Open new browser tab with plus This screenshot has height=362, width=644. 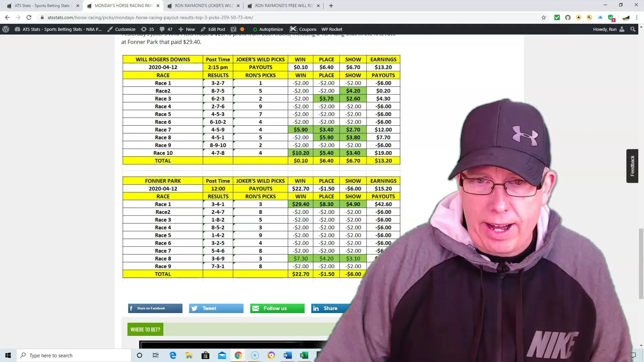click(331, 6)
